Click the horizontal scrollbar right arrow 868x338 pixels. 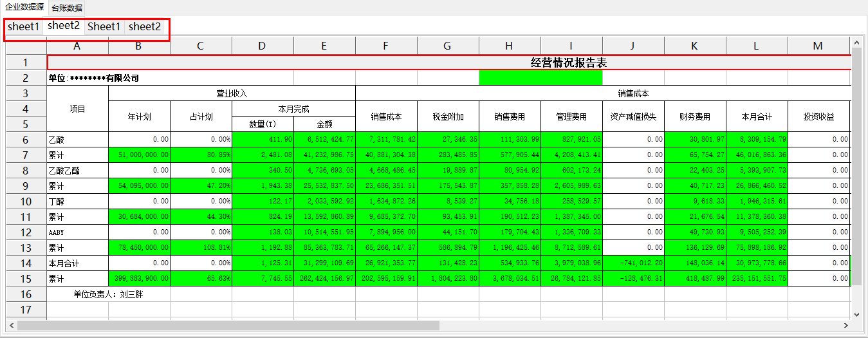pos(845,325)
